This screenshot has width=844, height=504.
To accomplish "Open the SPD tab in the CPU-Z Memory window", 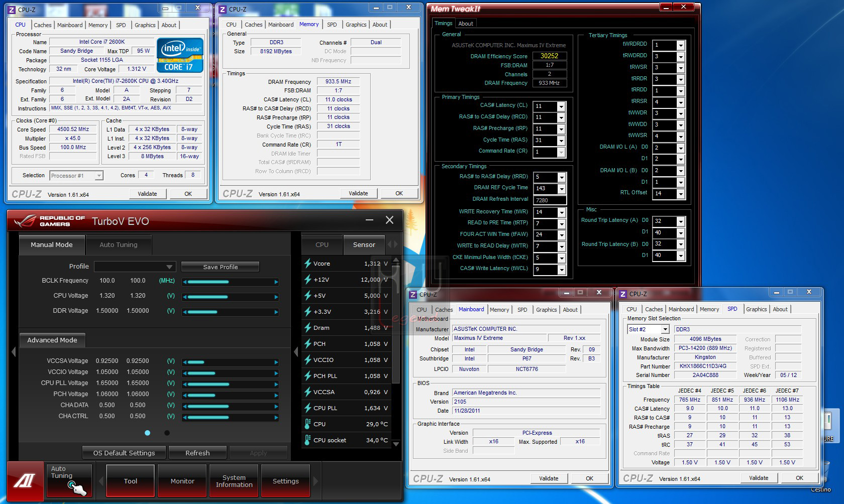I will click(x=332, y=25).
